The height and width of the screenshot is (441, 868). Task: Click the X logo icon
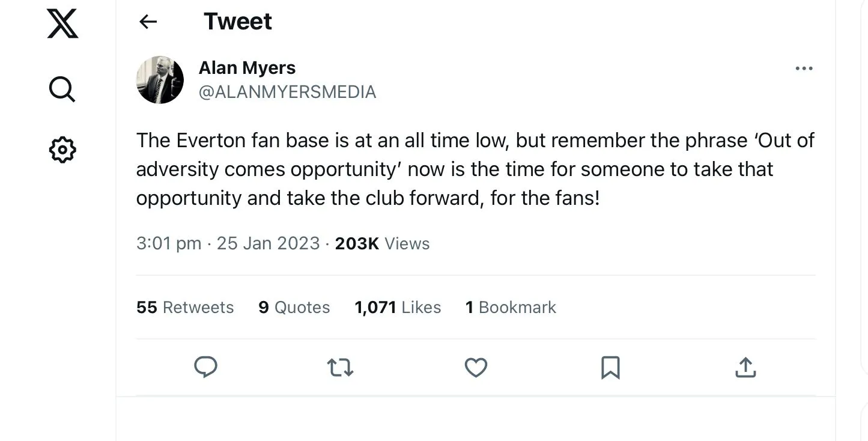[62, 25]
